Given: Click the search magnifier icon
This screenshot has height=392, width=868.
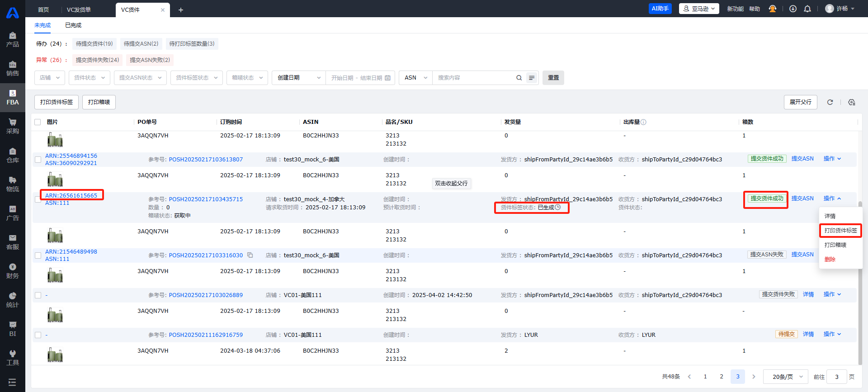Looking at the screenshot, I should pyautogui.click(x=519, y=78).
